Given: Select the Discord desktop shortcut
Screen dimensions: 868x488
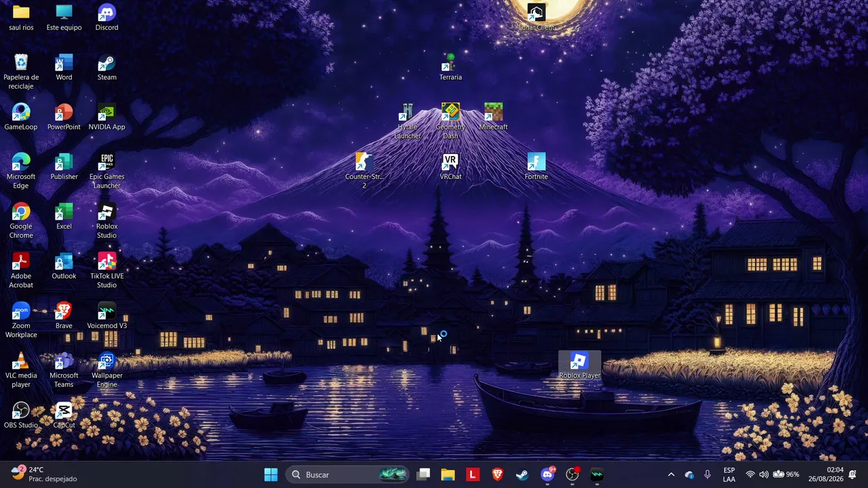Looking at the screenshot, I should [x=106, y=18].
